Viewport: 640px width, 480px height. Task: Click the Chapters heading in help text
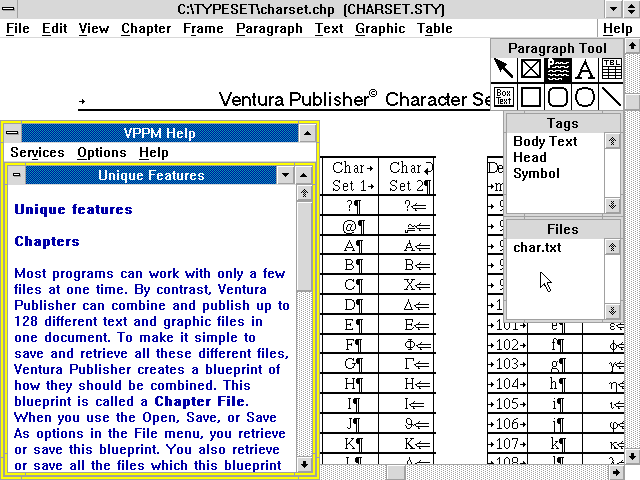pos(47,241)
